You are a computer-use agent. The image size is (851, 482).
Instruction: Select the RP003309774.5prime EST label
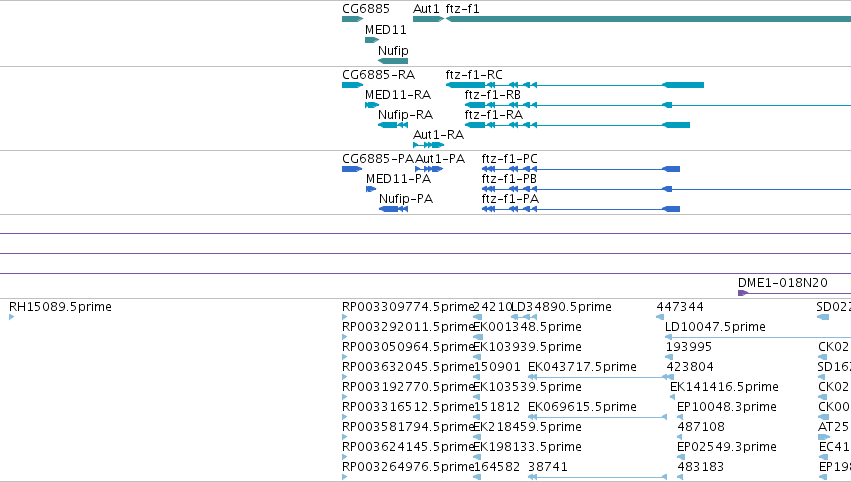(408, 307)
